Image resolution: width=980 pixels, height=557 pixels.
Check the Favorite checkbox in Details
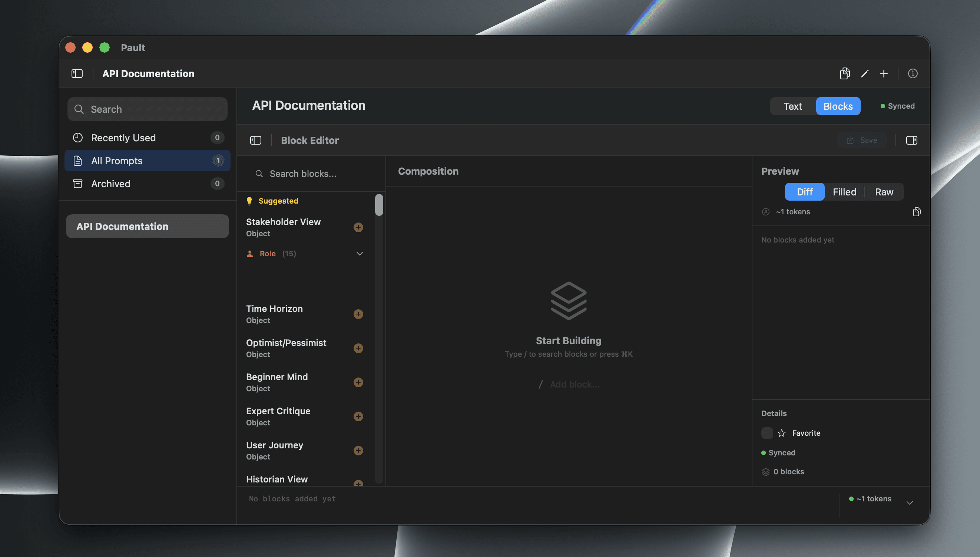(x=767, y=433)
